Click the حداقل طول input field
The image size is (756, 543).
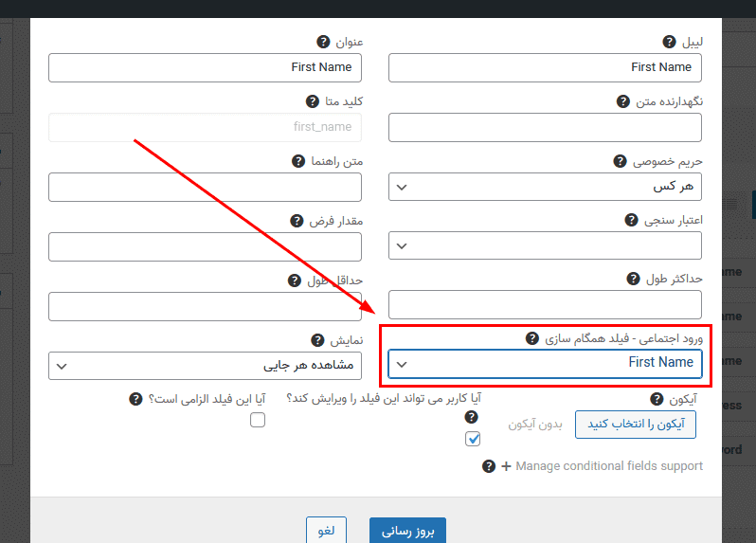click(x=205, y=306)
